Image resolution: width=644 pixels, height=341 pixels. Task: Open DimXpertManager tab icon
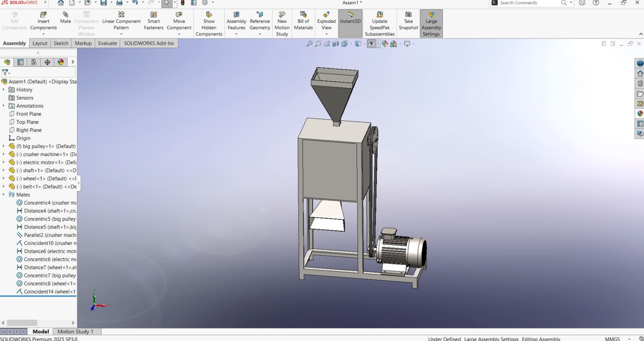coord(47,62)
